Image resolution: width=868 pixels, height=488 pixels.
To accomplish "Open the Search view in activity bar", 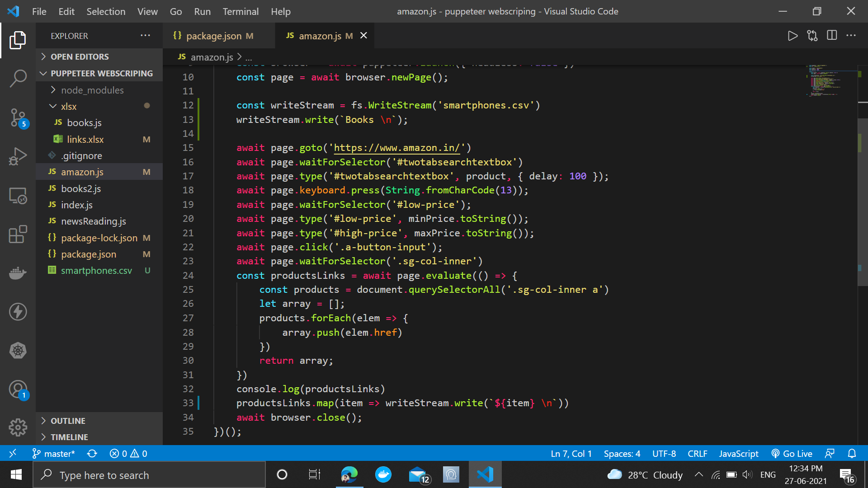I will [x=18, y=78].
